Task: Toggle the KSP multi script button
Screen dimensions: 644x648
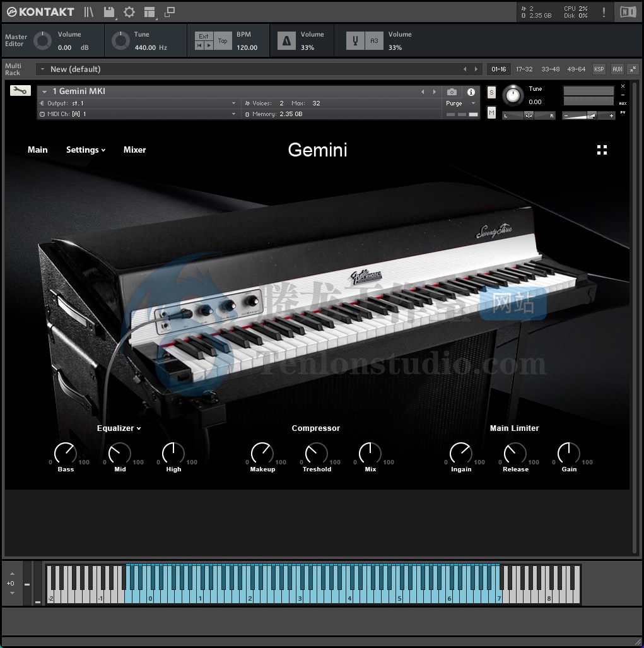Action: pyautogui.click(x=599, y=69)
